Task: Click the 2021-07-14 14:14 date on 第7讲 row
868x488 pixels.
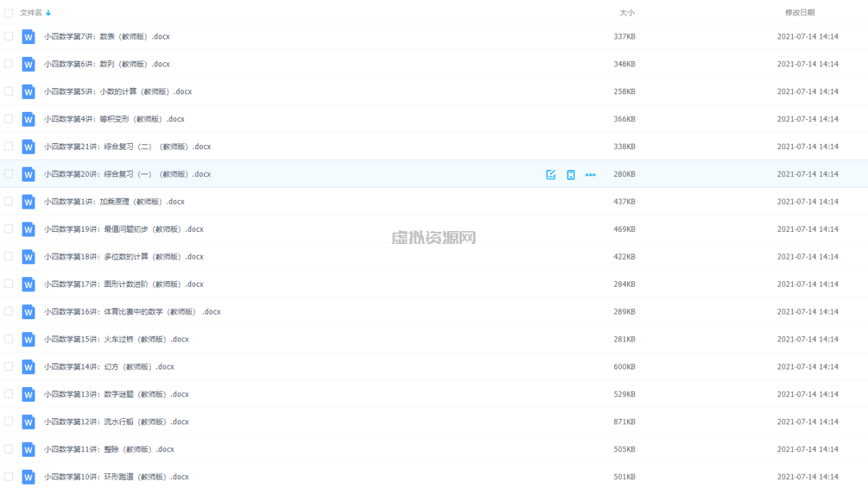Action: point(808,37)
